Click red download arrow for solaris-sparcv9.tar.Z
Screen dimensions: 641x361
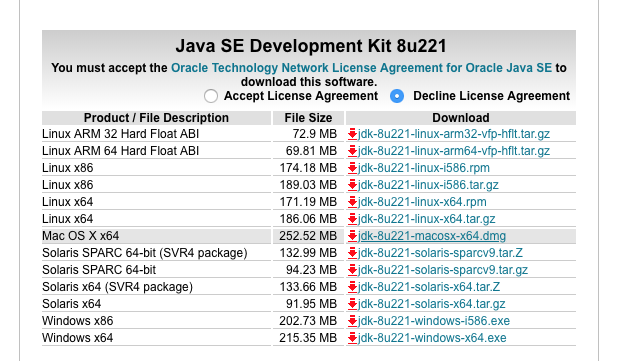pyautogui.click(x=352, y=253)
